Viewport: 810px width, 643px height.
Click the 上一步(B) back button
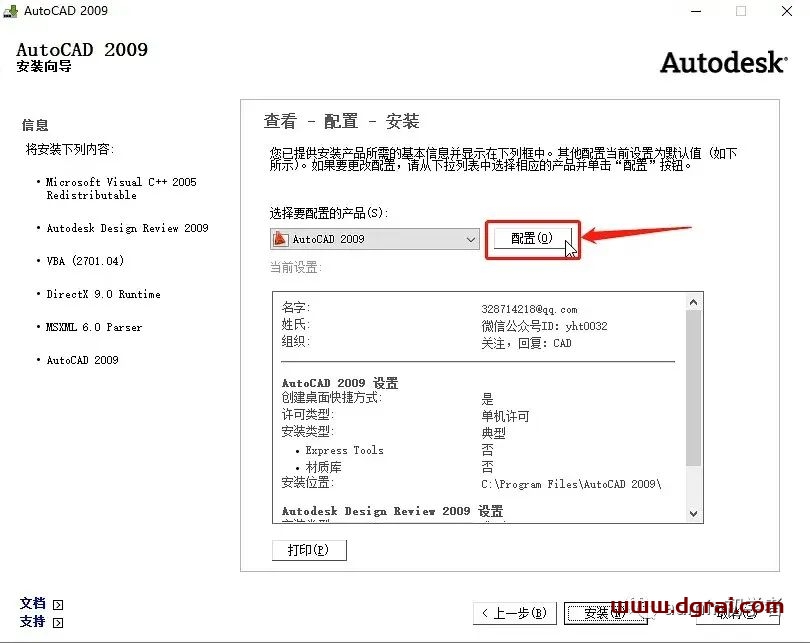click(515, 613)
